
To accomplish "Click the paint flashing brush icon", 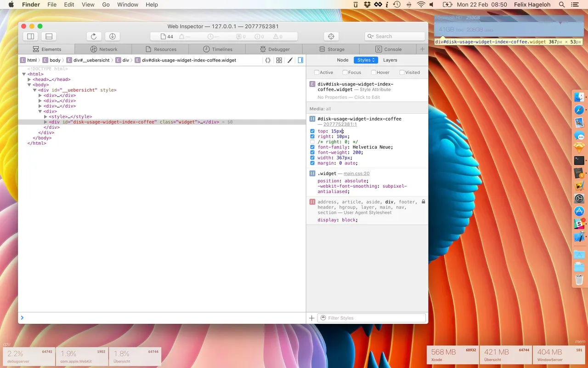I will tap(290, 60).
